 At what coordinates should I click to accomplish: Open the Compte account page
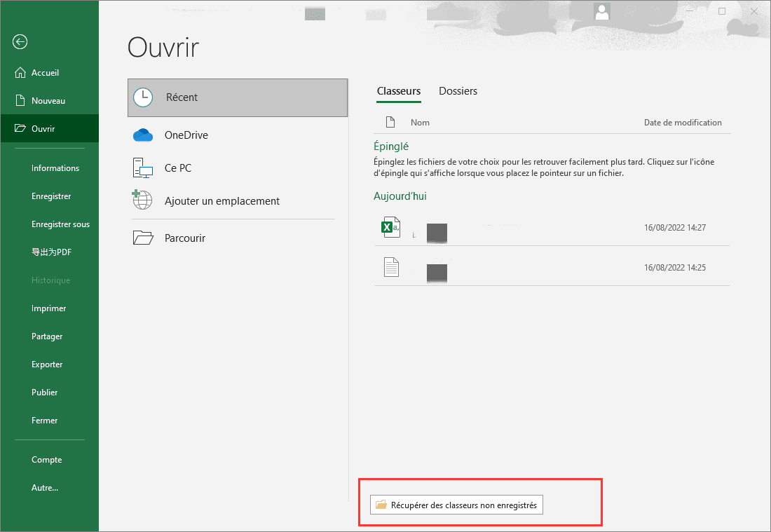(46, 460)
